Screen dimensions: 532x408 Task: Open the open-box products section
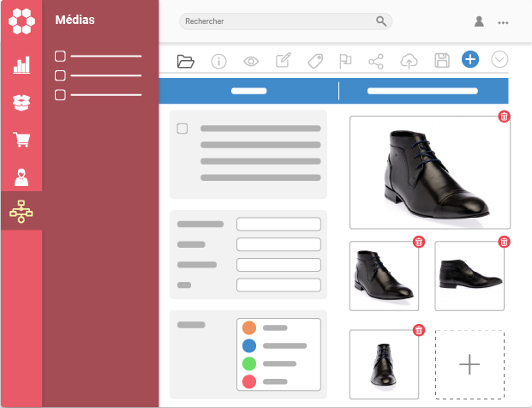[x=21, y=103]
